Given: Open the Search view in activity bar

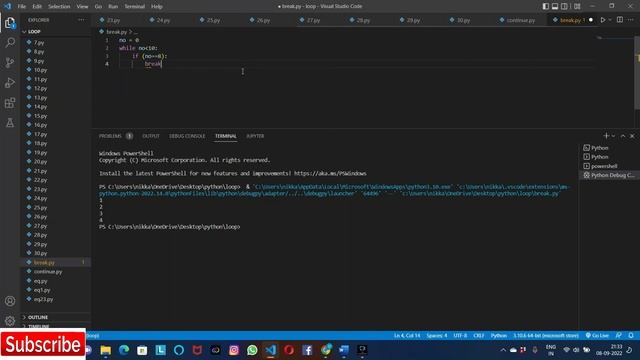Looking at the screenshot, I should point(10,42).
